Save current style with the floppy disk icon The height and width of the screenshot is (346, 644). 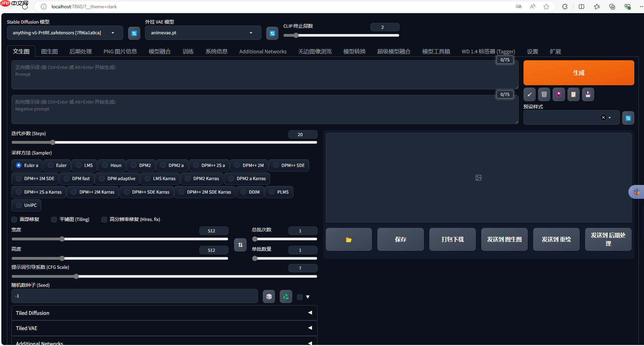pyautogui.click(x=588, y=94)
